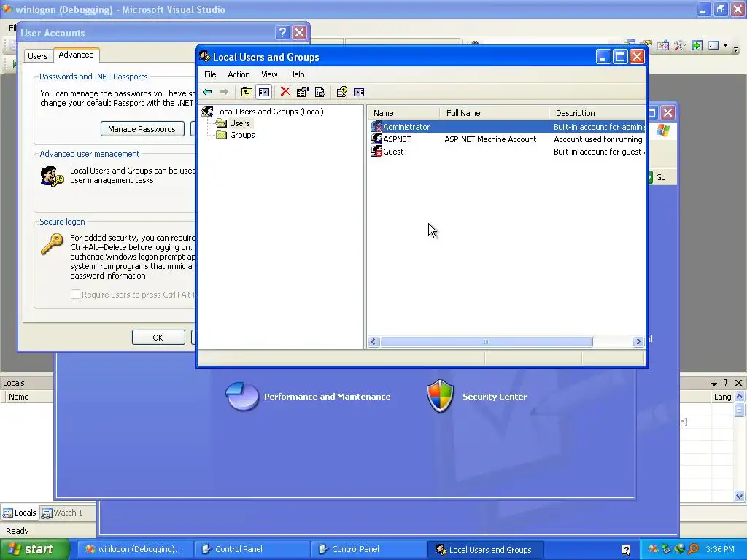Screen dimensions: 747x560
Task: Open the Help menu in Local Users and Groups
Action: [x=296, y=74]
